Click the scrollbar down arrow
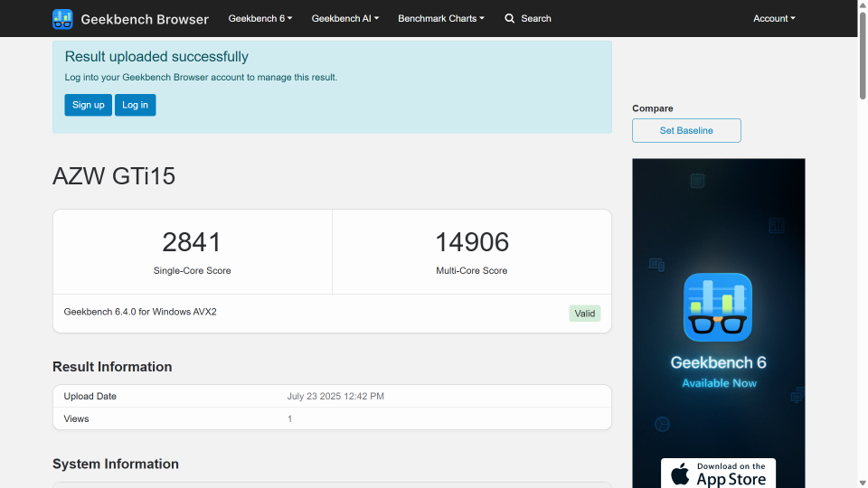The width and height of the screenshot is (868, 488). [x=863, y=483]
